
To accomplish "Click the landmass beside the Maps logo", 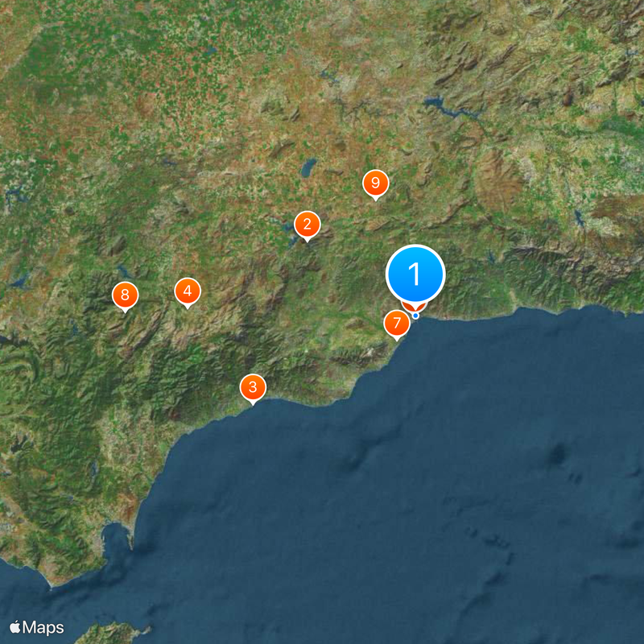I will [111, 634].
